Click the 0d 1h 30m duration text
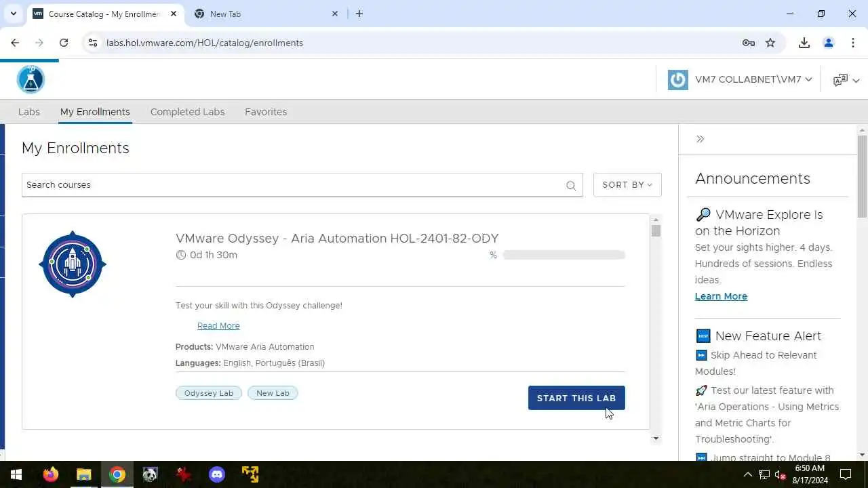The image size is (868, 488). (x=214, y=255)
